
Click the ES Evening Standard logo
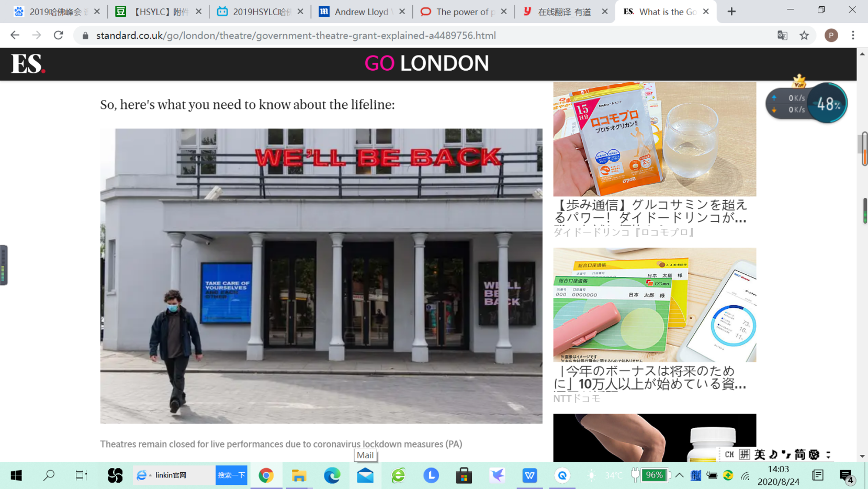pyautogui.click(x=28, y=64)
